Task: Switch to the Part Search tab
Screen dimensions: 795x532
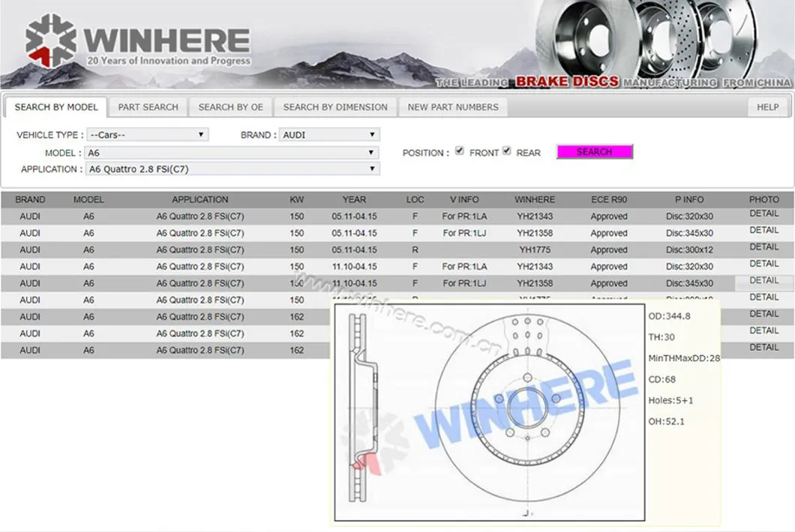Action: click(148, 107)
